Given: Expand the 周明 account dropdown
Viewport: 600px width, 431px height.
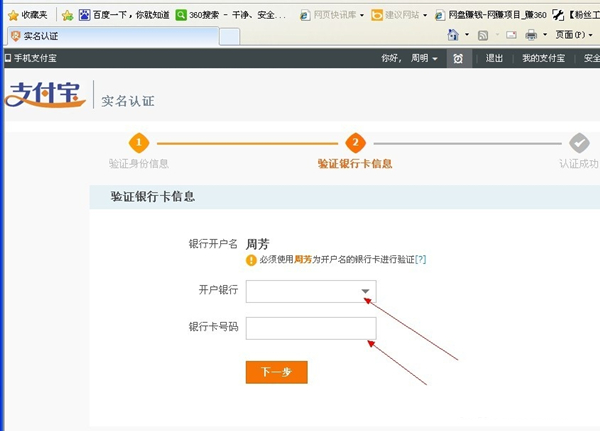Looking at the screenshot, I should [424, 58].
